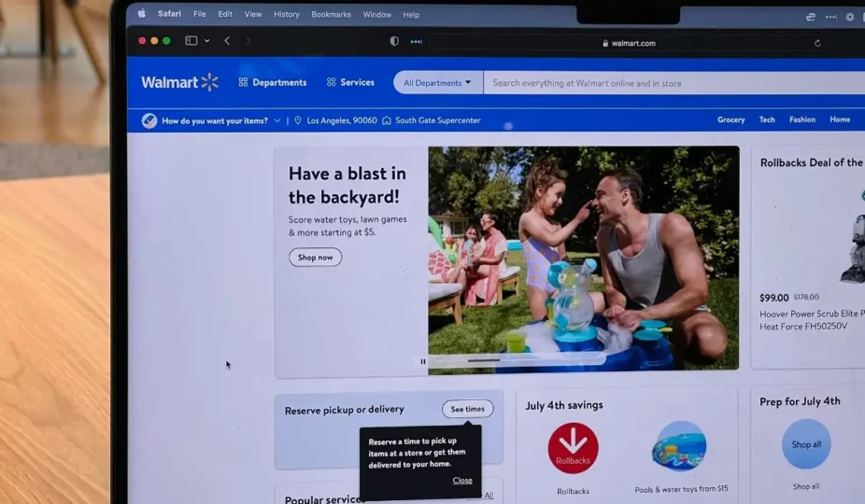Click the location pin icon

coord(298,120)
